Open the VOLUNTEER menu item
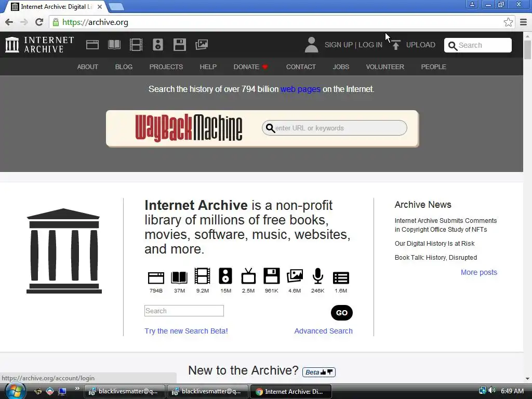 tap(385, 67)
